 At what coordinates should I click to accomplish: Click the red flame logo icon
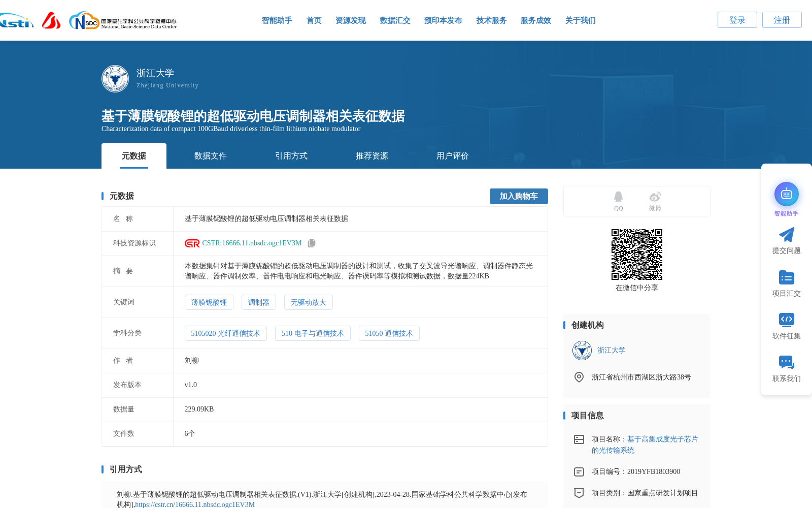51,20
